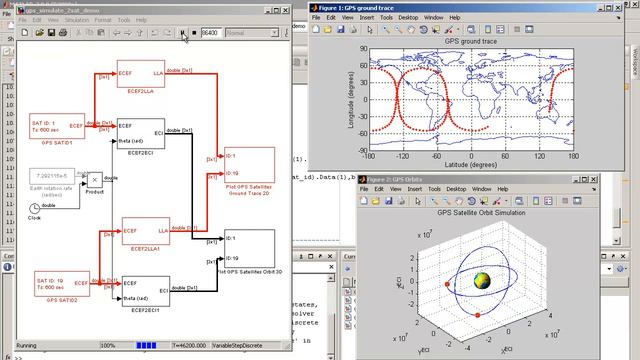This screenshot has width=640, height=360.
Task: Open Insert menu in Figure 1
Action: coord(367,18)
